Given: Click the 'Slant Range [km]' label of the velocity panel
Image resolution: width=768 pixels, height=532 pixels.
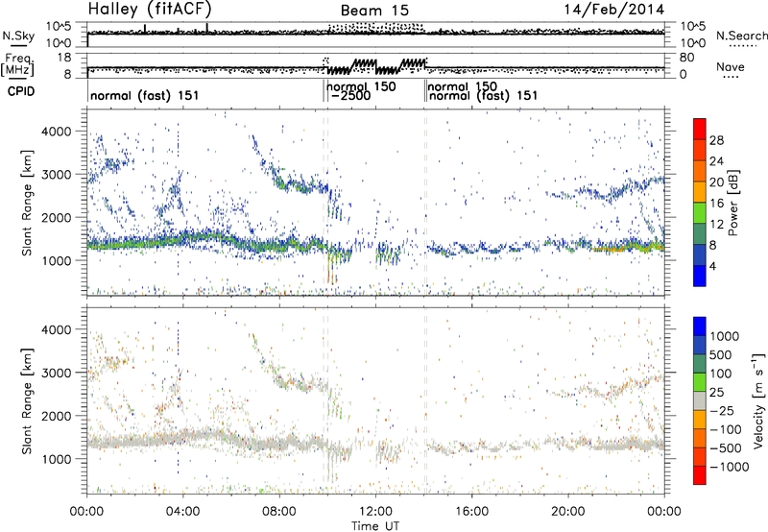Looking at the screenshot, I should (x=27, y=400).
